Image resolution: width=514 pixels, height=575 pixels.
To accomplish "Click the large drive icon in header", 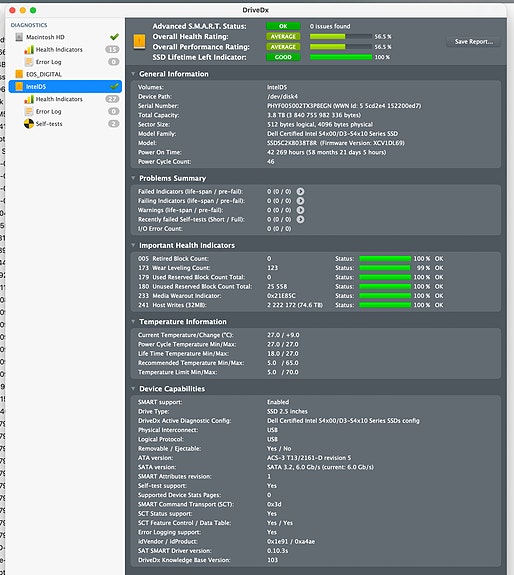I will tap(139, 42).
